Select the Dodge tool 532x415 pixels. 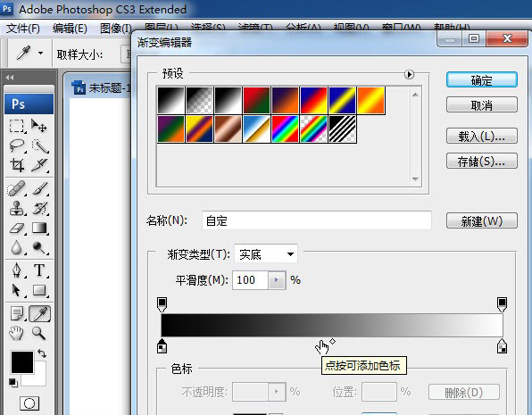coord(39,248)
